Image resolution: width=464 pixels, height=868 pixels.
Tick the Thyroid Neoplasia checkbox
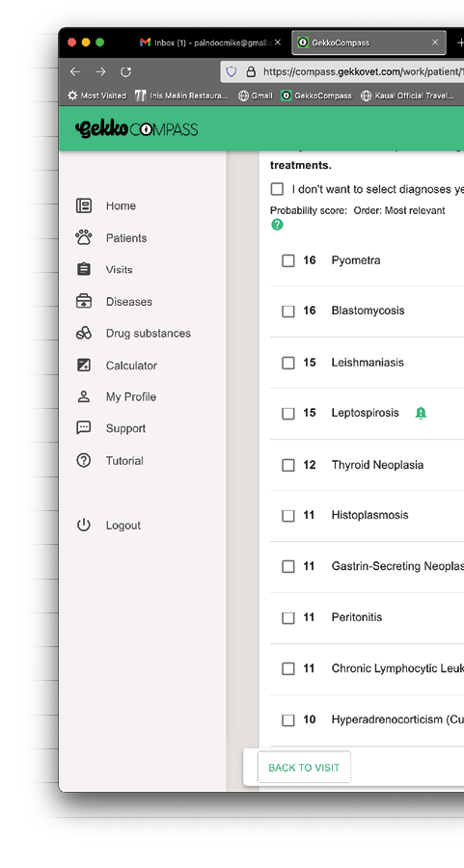click(x=288, y=465)
